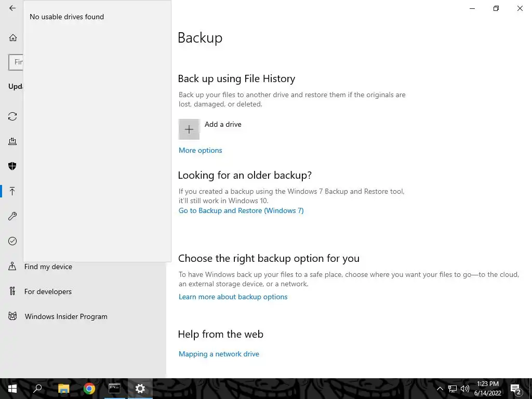
Task: Launch File Explorer from taskbar
Action: (63, 389)
